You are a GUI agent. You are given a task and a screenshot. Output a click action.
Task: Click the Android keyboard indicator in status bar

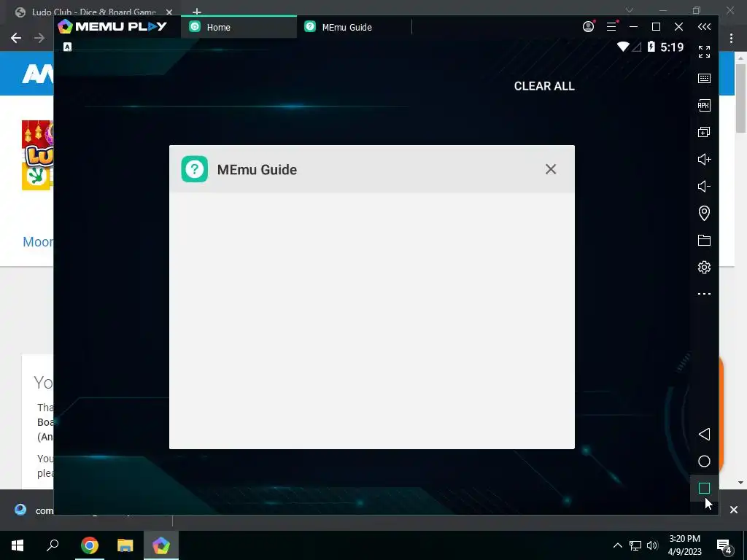68,47
